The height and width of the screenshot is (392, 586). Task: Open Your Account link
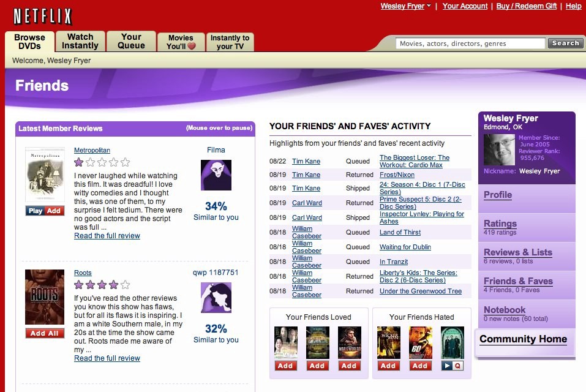point(465,6)
